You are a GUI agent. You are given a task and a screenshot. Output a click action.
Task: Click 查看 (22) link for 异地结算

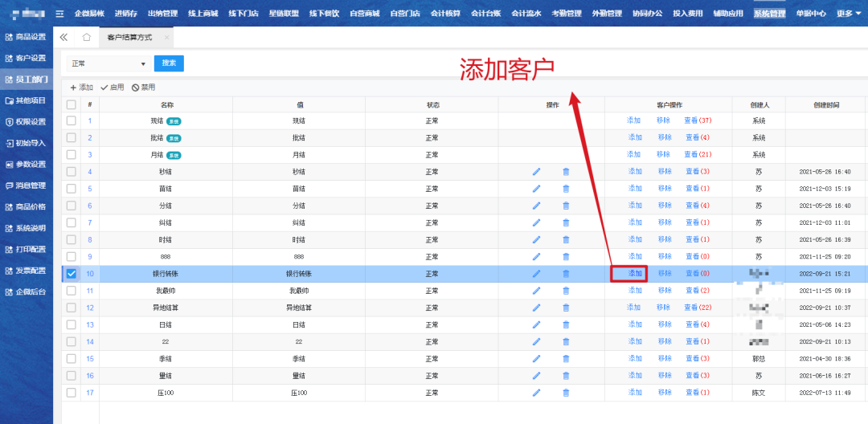697,308
